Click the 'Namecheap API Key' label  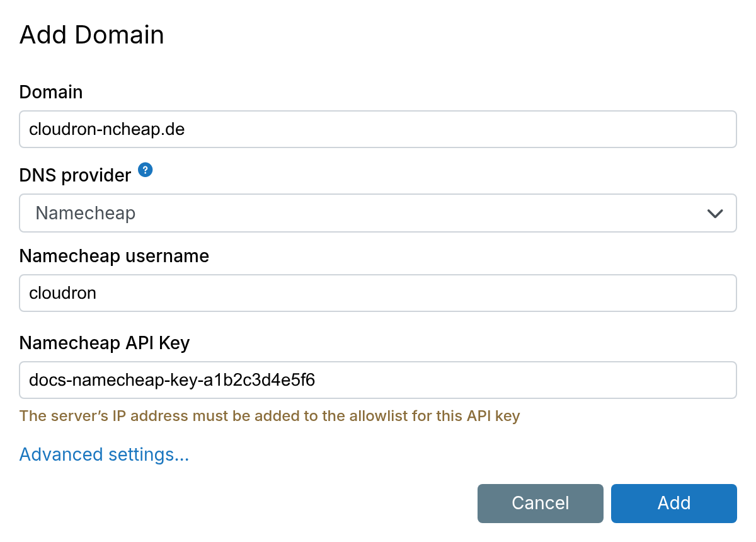[x=105, y=343]
